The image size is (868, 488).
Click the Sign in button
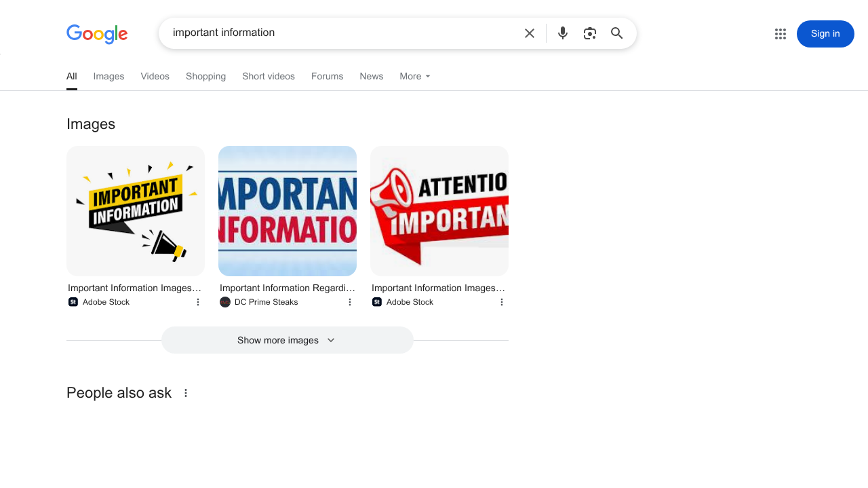(825, 34)
